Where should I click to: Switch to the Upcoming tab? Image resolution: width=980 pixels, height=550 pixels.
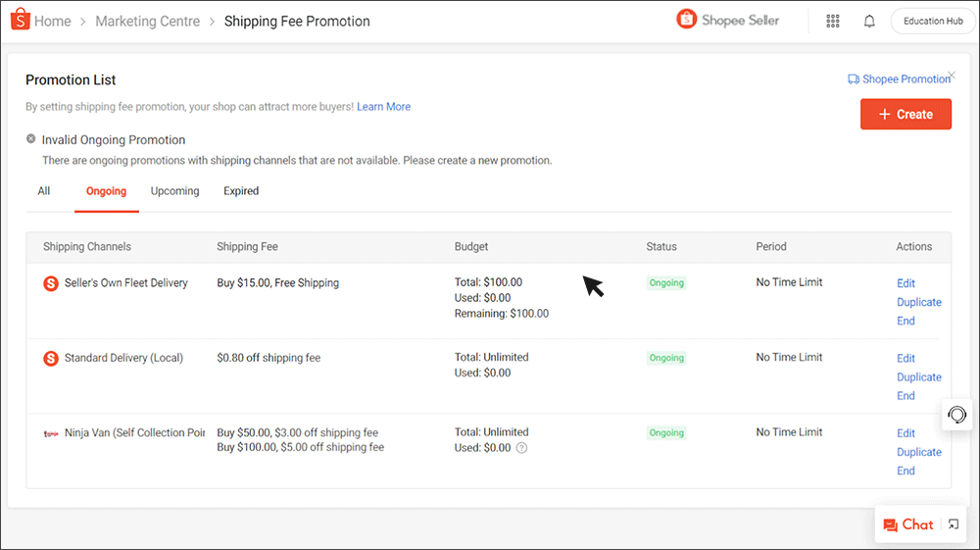click(174, 191)
